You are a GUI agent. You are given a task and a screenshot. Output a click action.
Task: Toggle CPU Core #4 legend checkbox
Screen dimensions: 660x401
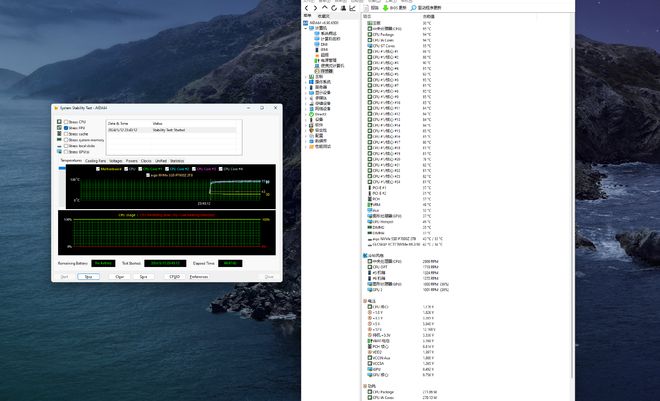tap(221, 169)
